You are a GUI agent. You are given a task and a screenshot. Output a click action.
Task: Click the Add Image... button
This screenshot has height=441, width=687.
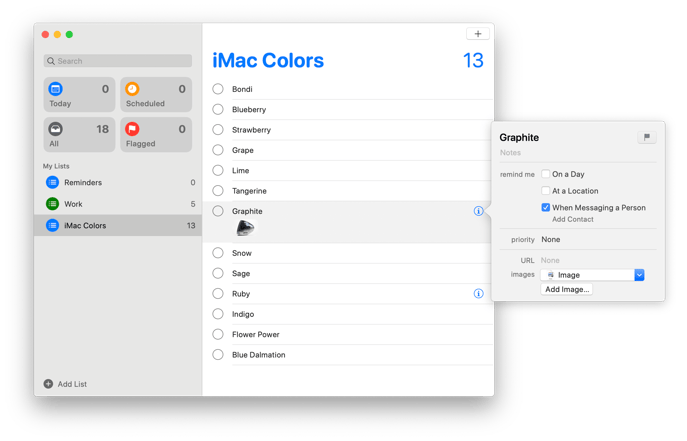coord(567,289)
